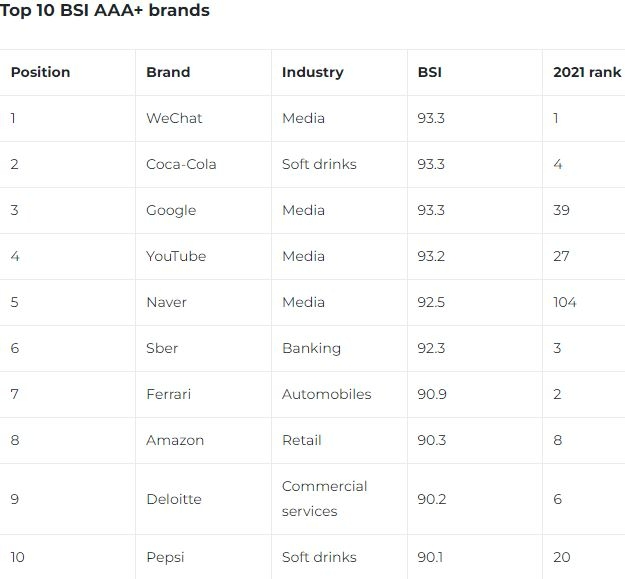Click the Brand column header
The height and width of the screenshot is (579, 625).
click(168, 72)
